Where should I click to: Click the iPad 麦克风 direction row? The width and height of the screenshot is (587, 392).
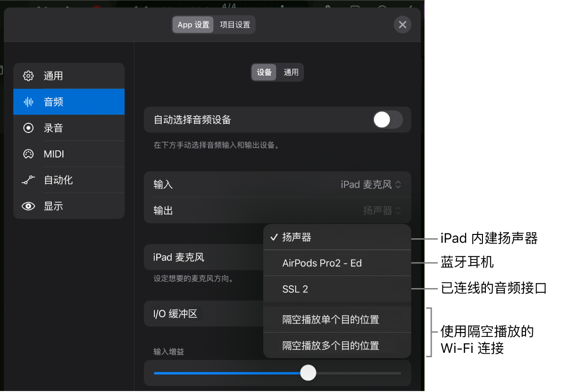point(204,257)
